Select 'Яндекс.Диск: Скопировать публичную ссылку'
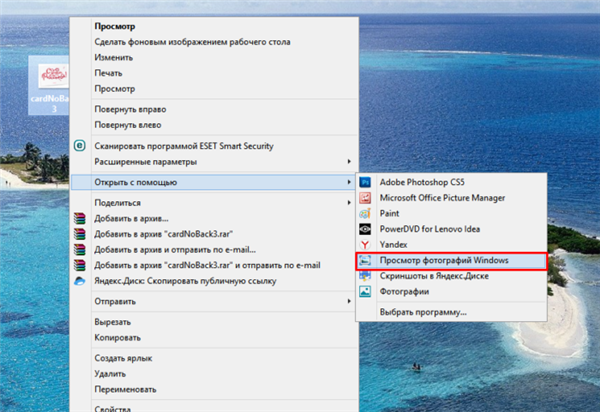Viewport: 600px width, 412px height. click(x=185, y=281)
